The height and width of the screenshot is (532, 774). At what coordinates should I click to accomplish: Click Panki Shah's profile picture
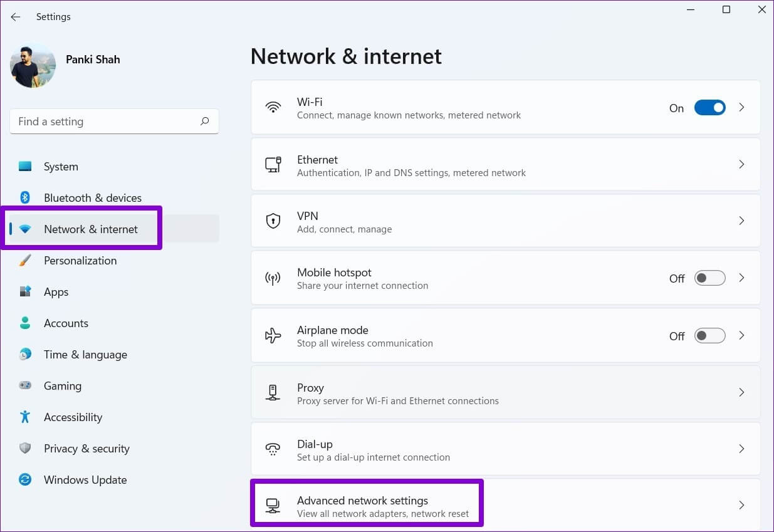(33, 65)
